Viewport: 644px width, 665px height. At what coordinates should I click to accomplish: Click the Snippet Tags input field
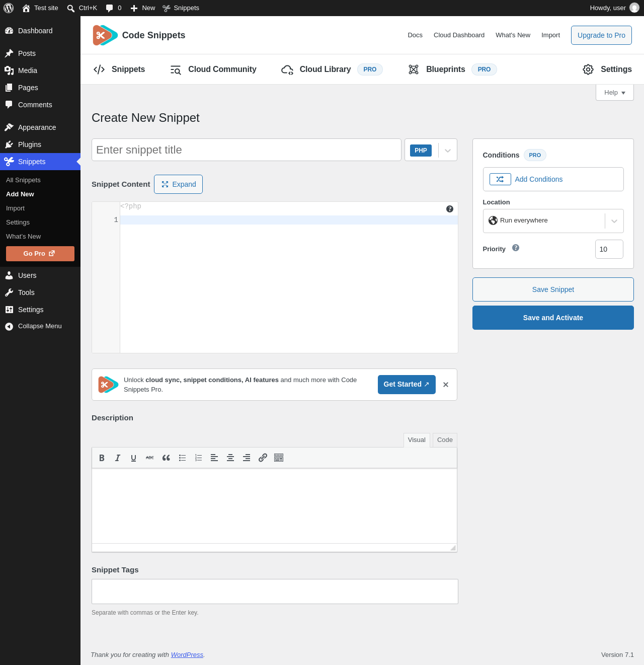[x=275, y=592]
